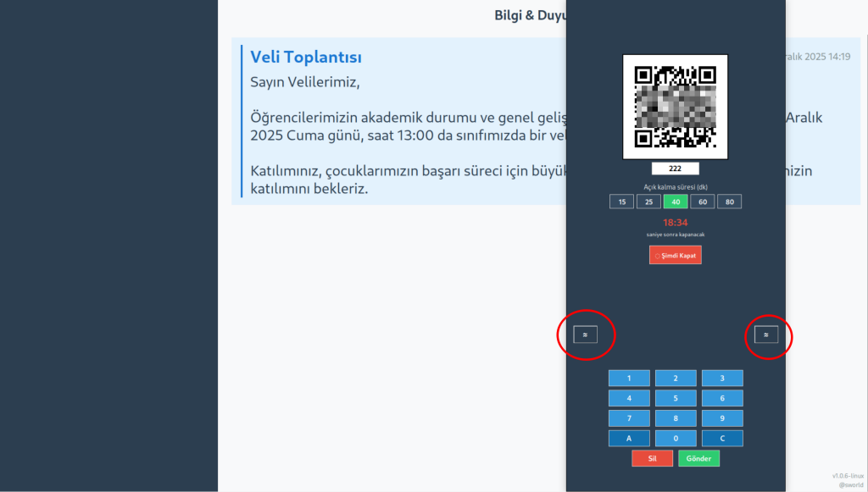
Task: Click the left ≈ swap icon button
Action: (585, 334)
